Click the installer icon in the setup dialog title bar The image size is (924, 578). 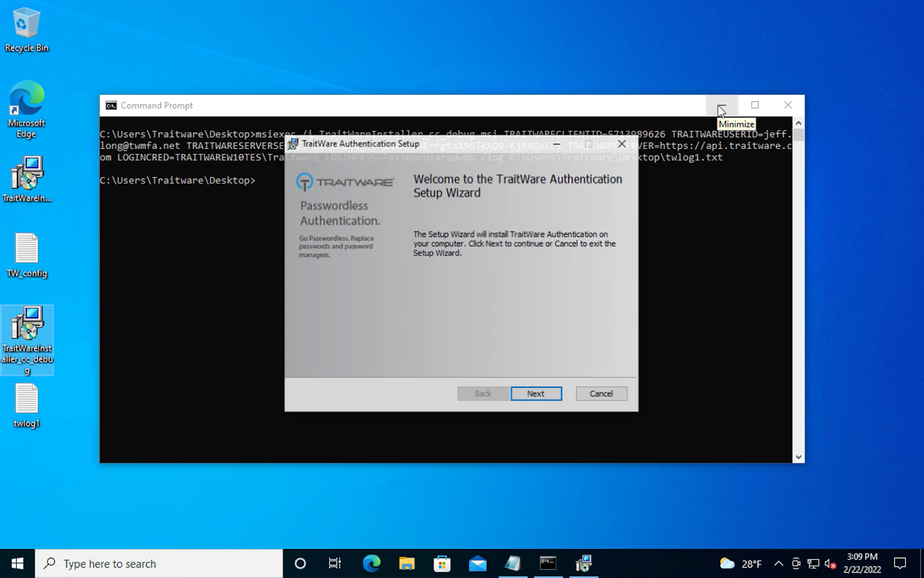coord(293,144)
